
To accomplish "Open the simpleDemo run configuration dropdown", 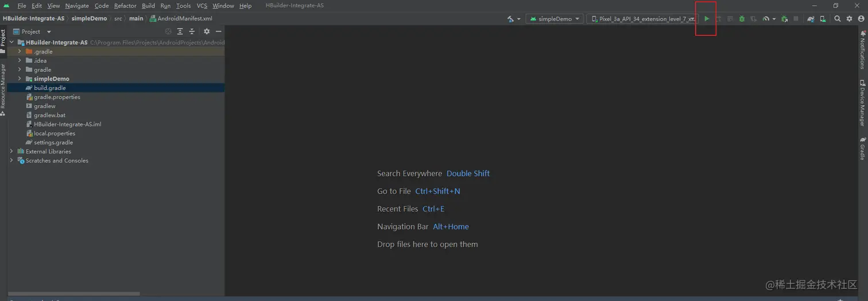I will coord(555,19).
